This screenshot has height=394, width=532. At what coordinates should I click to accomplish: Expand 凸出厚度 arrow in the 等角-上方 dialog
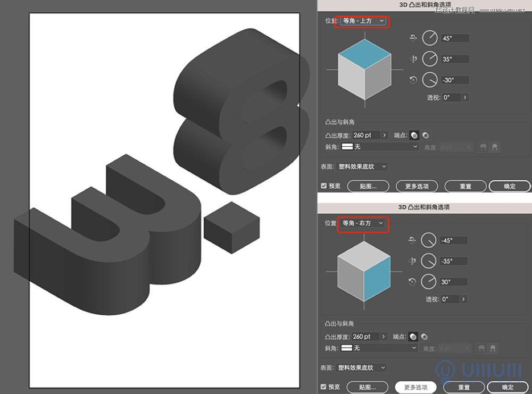click(x=385, y=135)
